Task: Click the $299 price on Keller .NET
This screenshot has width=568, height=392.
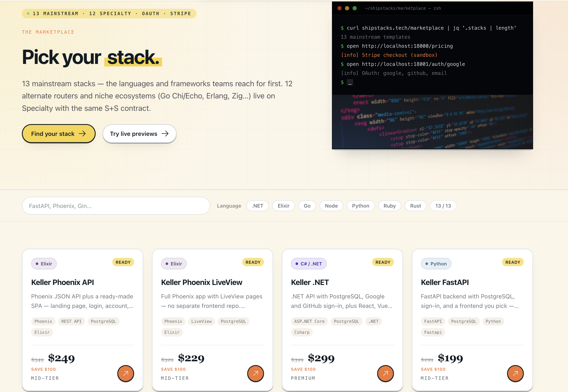Action: pyautogui.click(x=321, y=358)
